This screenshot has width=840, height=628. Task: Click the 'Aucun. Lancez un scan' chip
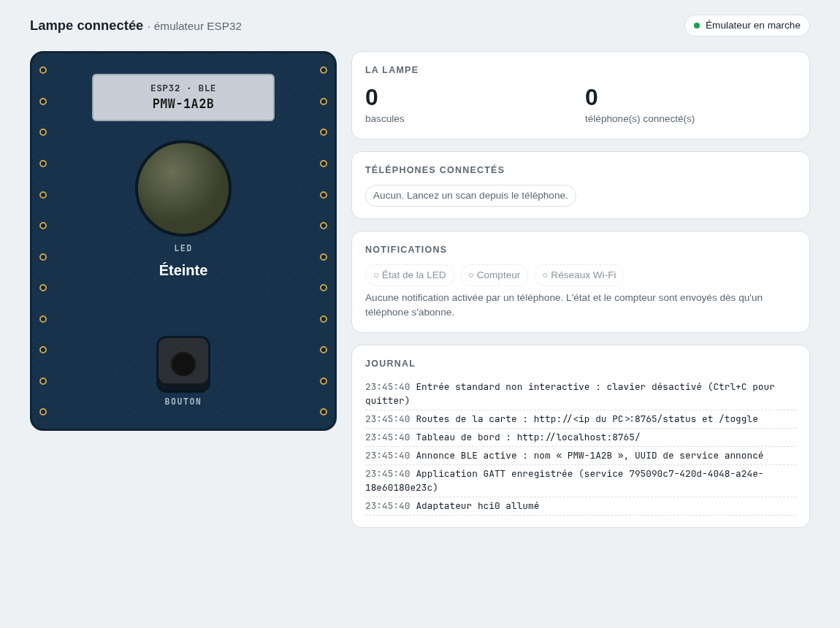coord(470,196)
